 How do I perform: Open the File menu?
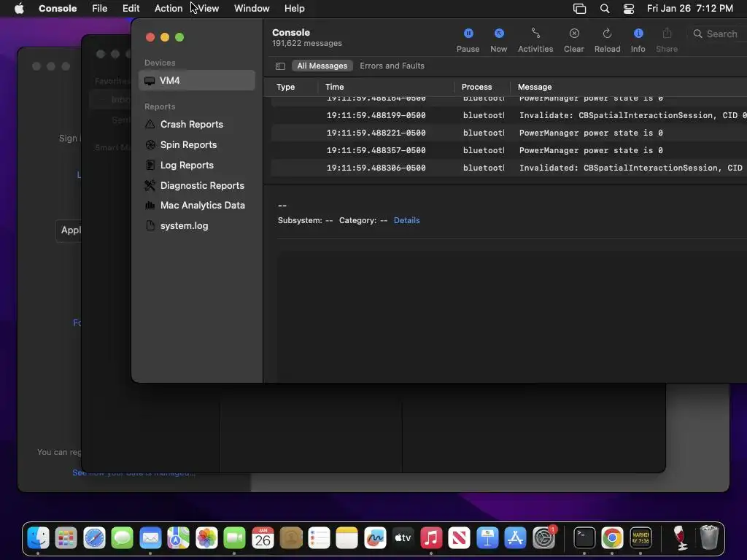point(99,8)
